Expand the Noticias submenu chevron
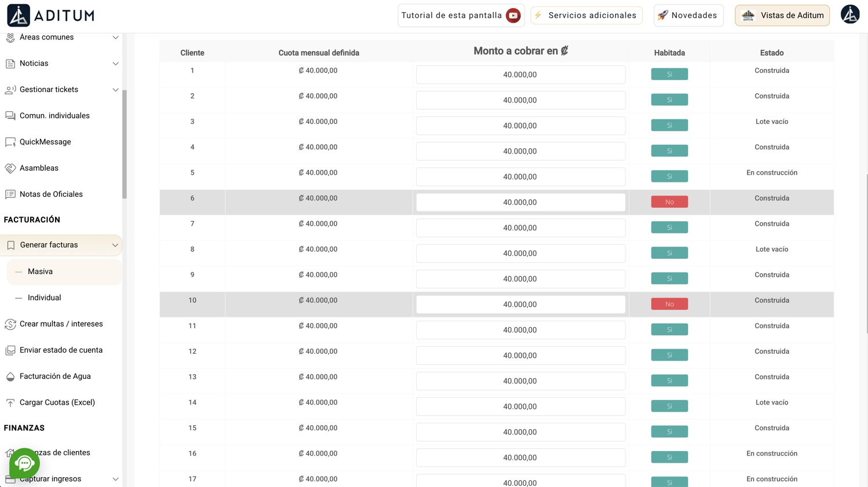The image size is (868, 487). pos(116,64)
